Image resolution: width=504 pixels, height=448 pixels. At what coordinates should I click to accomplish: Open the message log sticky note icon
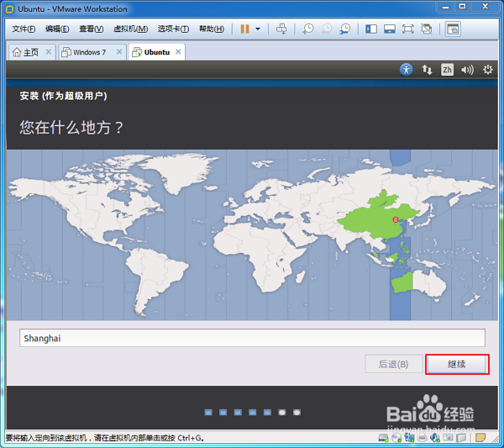coord(480,438)
